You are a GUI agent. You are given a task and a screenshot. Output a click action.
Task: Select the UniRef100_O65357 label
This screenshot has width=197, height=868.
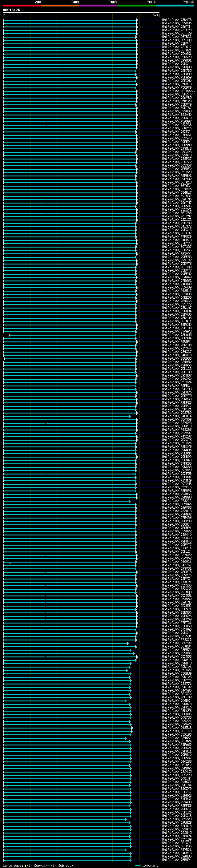pos(177,165)
